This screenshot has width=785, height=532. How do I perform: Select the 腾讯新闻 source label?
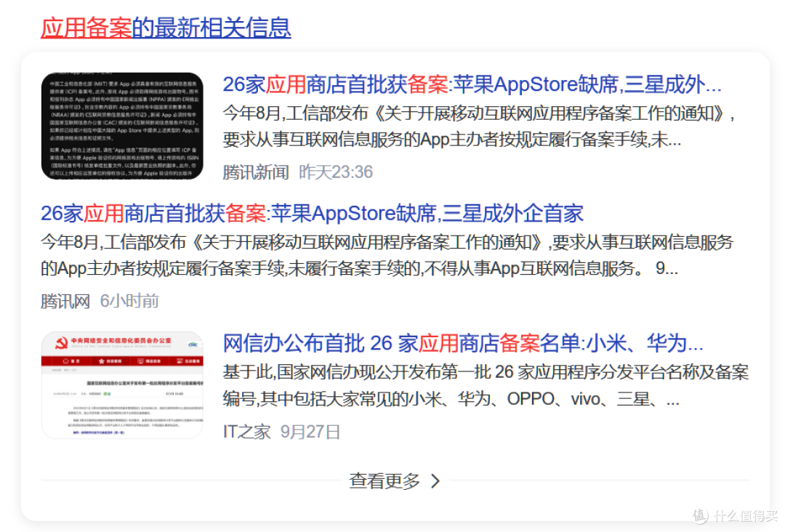click(x=256, y=172)
